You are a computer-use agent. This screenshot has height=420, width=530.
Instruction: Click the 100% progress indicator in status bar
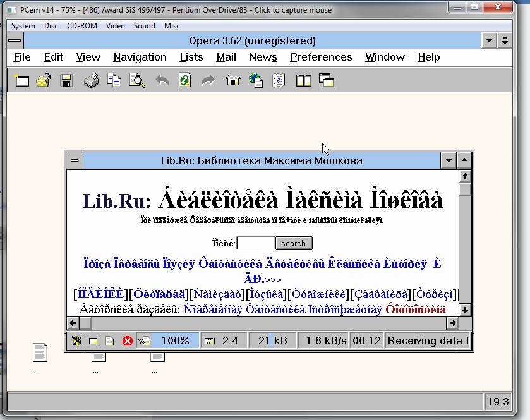click(175, 340)
